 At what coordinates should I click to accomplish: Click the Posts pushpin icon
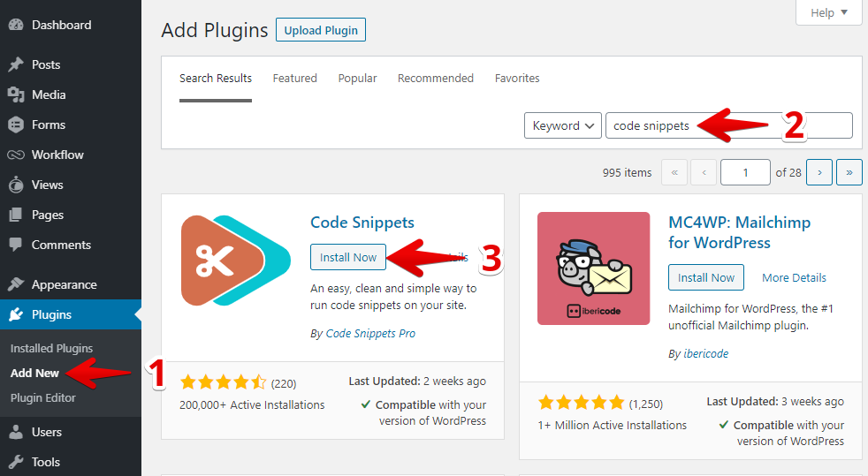click(x=16, y=64)
